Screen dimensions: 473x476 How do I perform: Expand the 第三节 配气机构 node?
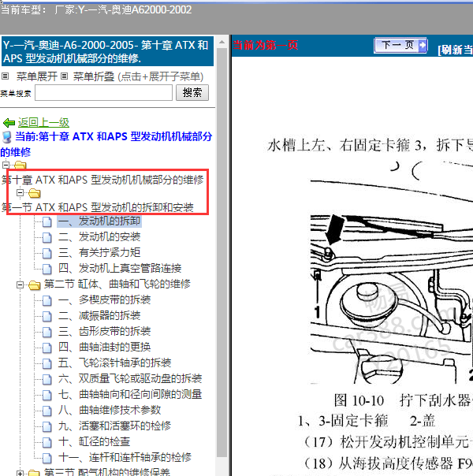coord(20,473)
